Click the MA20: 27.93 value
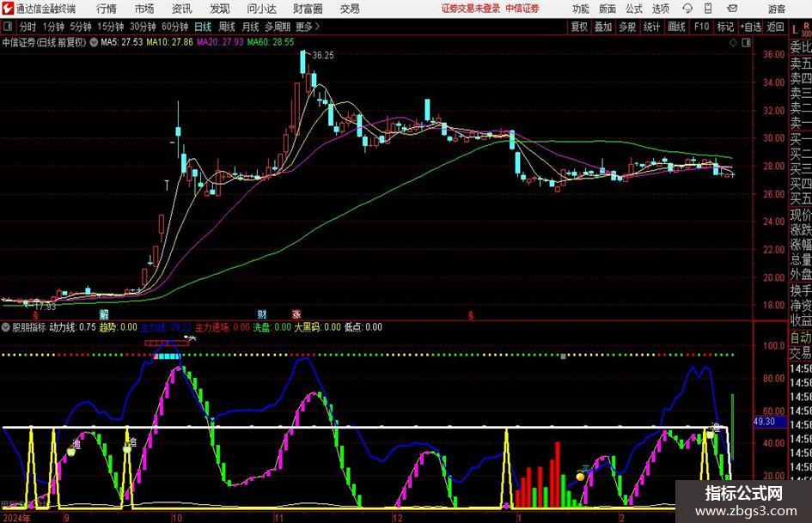The image size is (812, 523). coord(220,42)
